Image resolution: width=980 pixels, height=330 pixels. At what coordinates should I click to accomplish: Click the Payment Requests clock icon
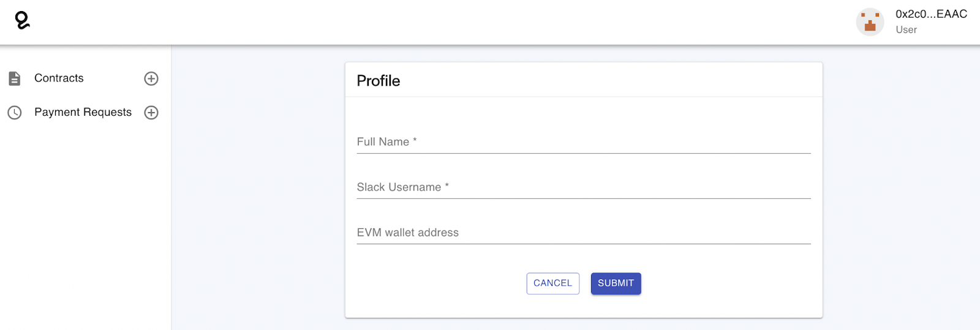[15, 113]
